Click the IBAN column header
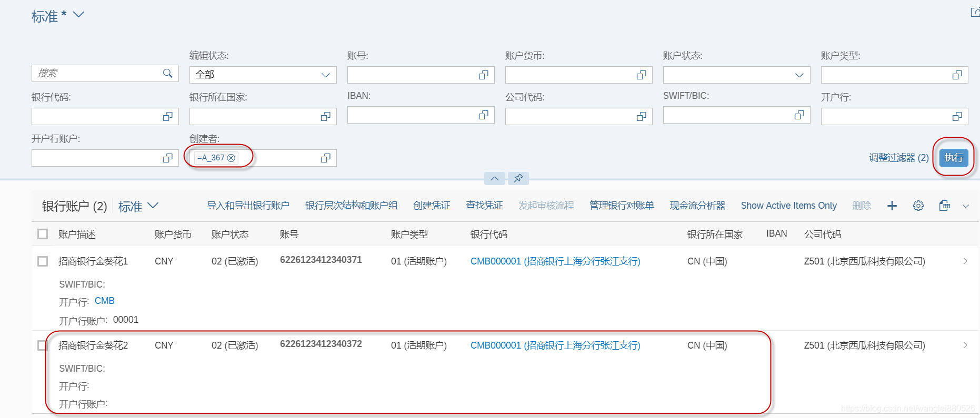 coord(777,233)
